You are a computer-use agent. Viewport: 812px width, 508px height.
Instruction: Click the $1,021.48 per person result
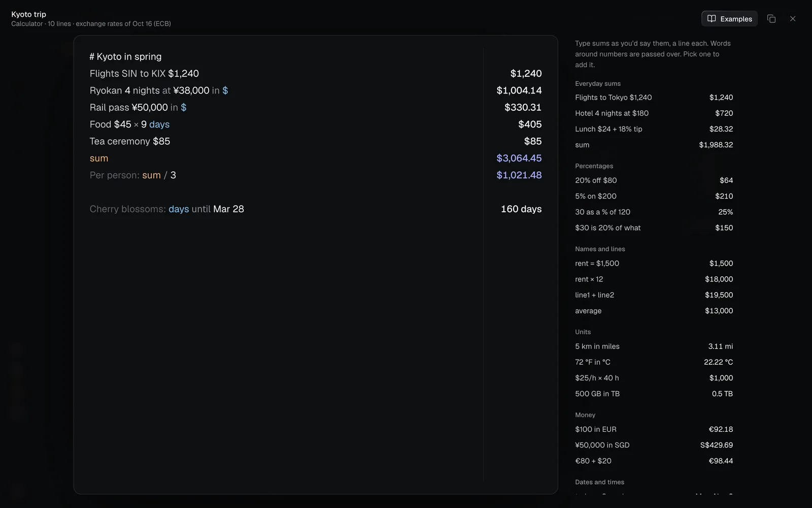point(519,175)
